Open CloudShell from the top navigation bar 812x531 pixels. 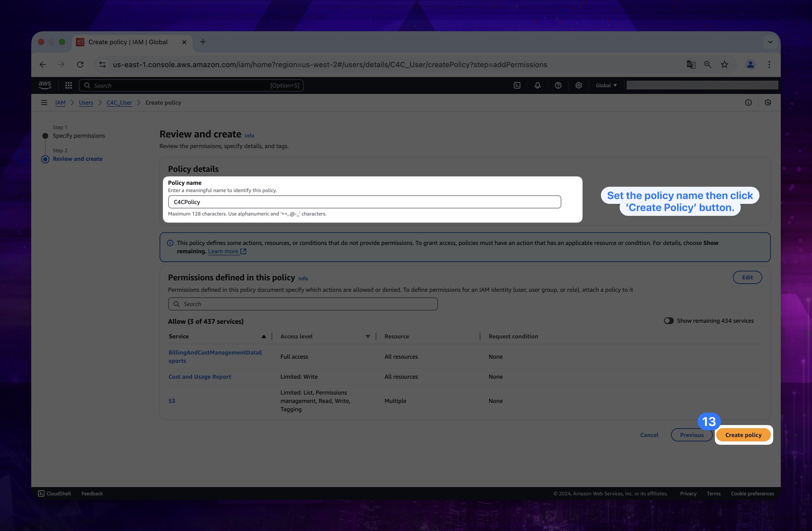pos(517,85)
